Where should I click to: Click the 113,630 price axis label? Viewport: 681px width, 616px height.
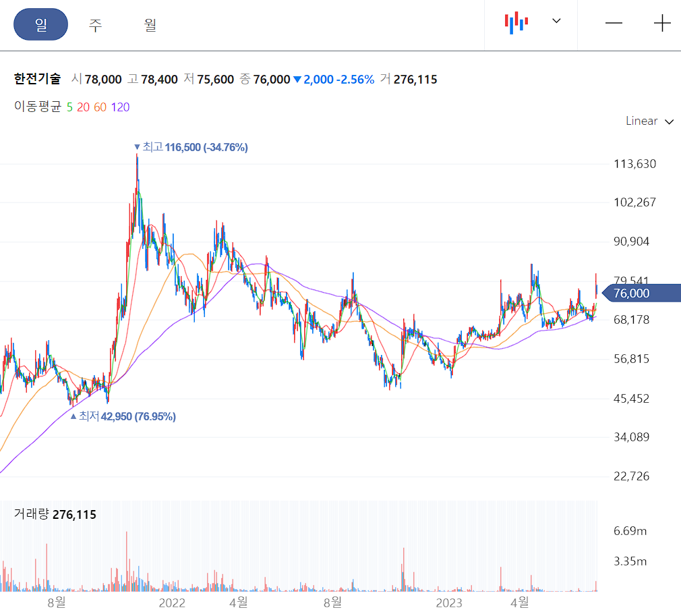[x=634, y=164]
